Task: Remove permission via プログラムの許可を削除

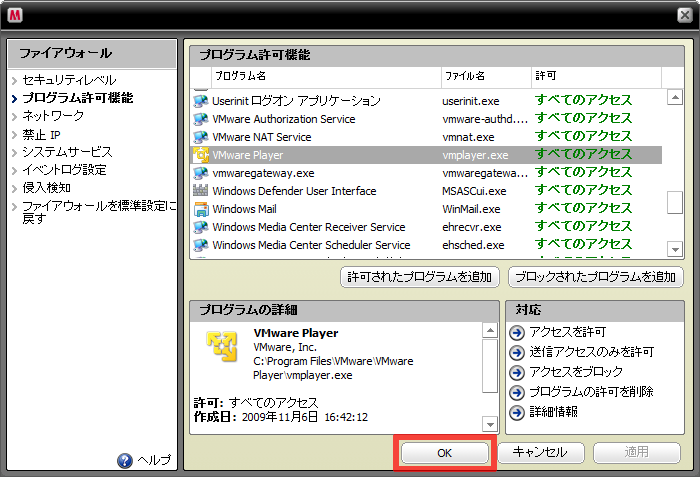Action: click(594, 392)
